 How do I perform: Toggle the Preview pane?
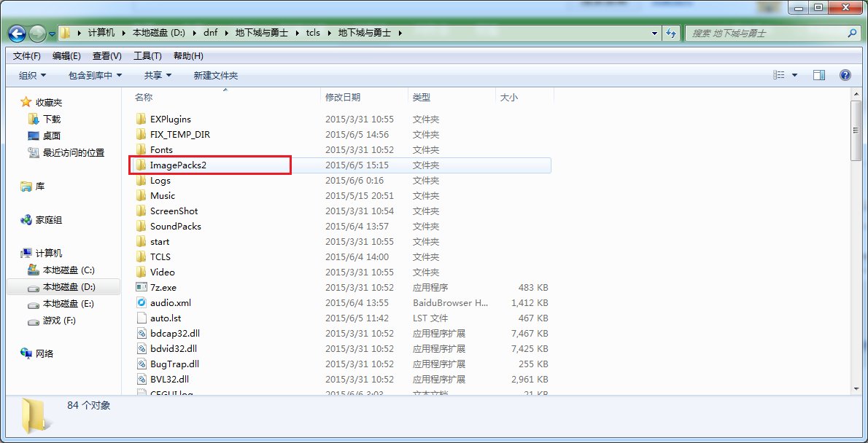pyautogui.click(x=818, y=74)
